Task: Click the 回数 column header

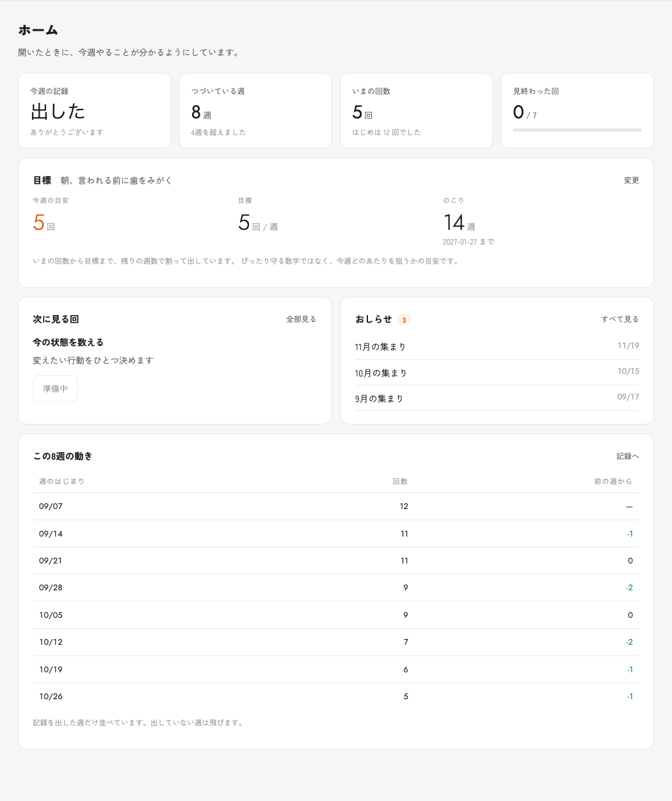Action: tap(400, 481)
